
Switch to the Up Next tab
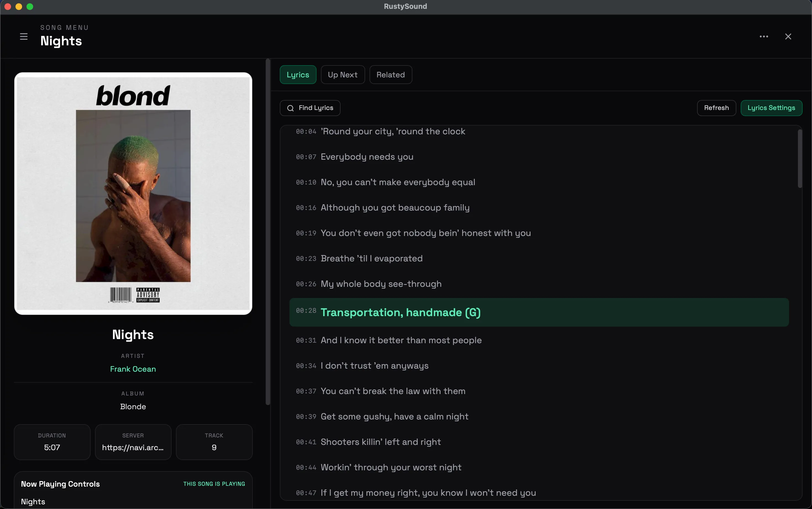click(342, 74)
